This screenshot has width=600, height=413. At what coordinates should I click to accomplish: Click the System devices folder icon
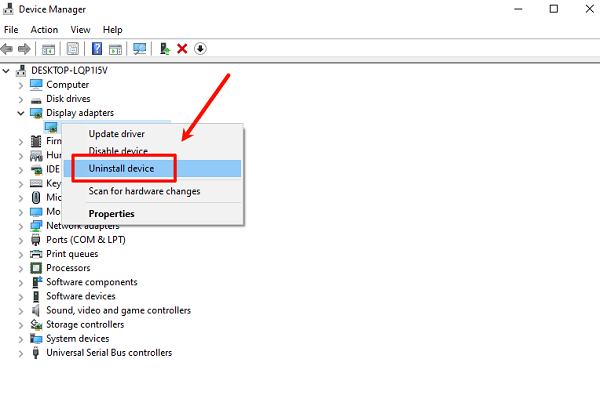pos(36,339)
